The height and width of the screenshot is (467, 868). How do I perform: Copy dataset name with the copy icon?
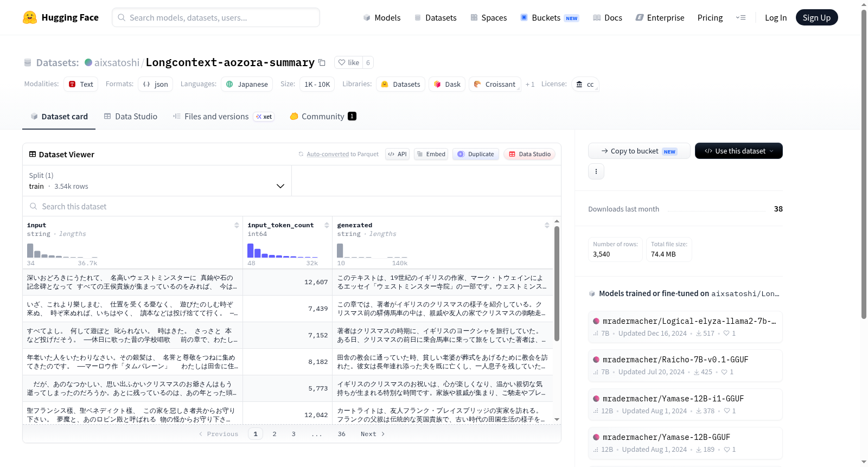[x=322, y=62]
